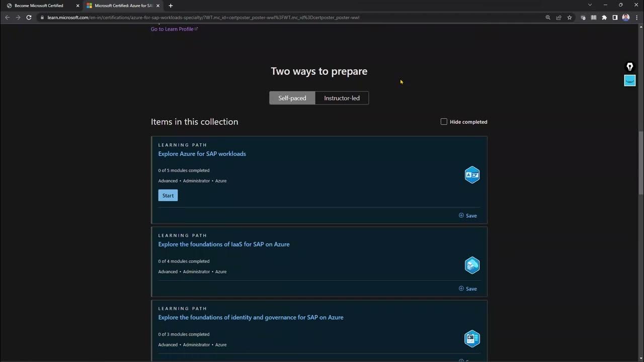The height and width of the screenshot is (362, 644).
Task: Click the browser forward arrow
Action: pyautogui.click(x=18, y=17)
